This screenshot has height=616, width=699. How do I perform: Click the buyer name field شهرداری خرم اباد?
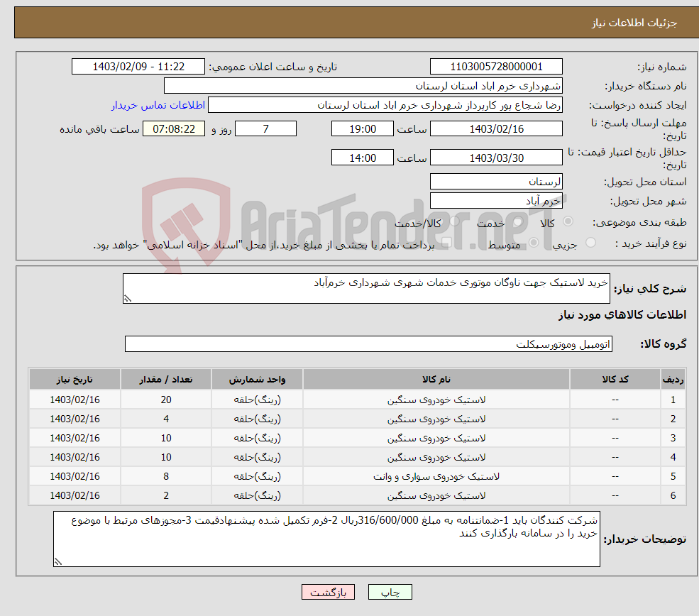(363, 86)
